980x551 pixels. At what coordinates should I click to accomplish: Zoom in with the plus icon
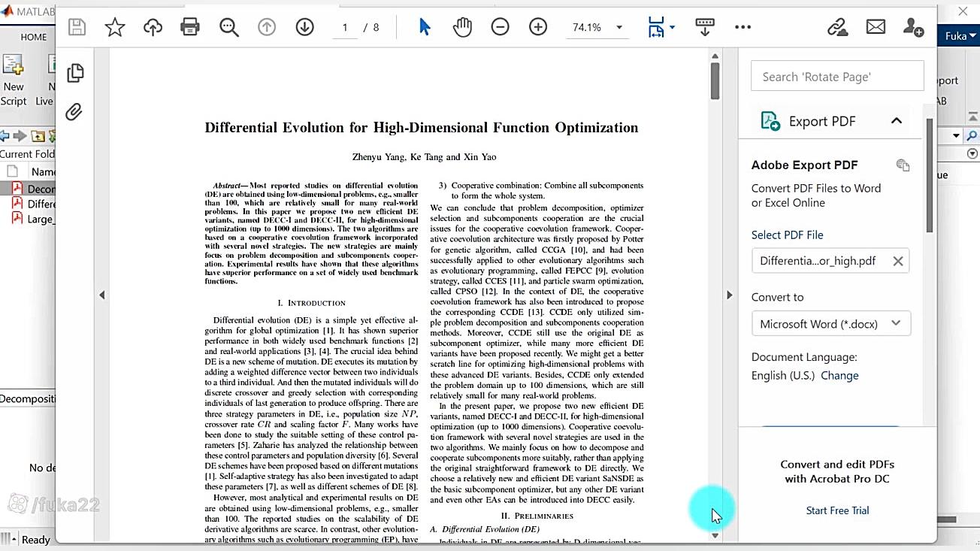(x=538, y=28)
